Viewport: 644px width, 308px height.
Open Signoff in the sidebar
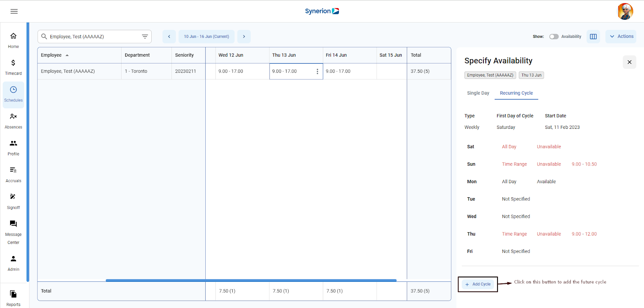click(13, 202)
